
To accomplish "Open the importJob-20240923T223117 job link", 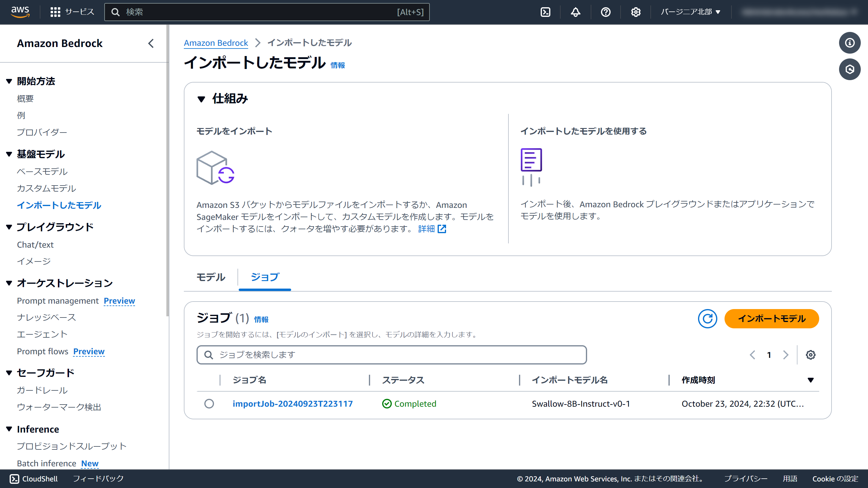I will [x=292, y=403].
